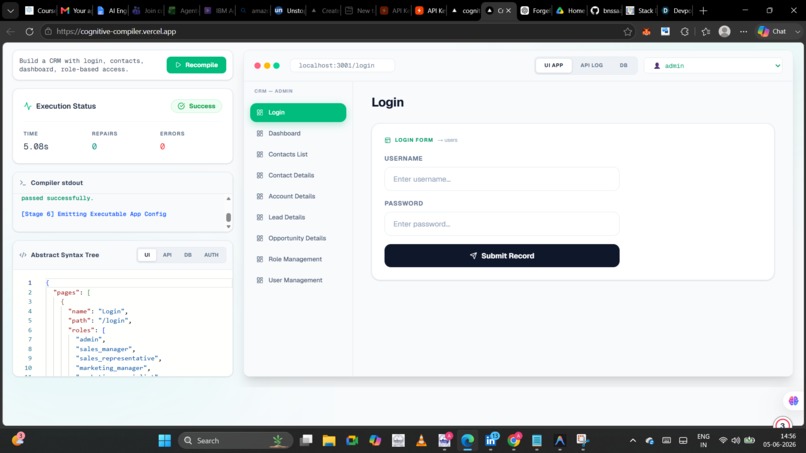Open the tab search chevron

[10, 10]
